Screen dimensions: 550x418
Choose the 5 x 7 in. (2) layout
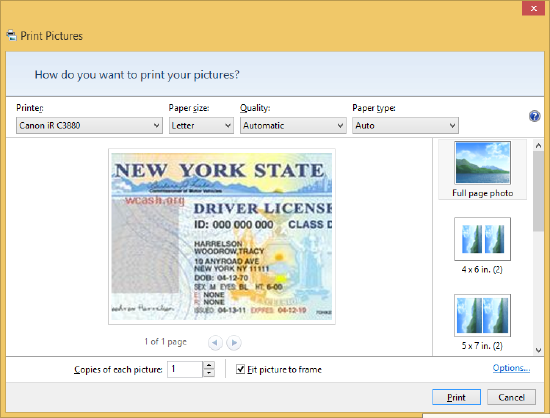point(482,322)
